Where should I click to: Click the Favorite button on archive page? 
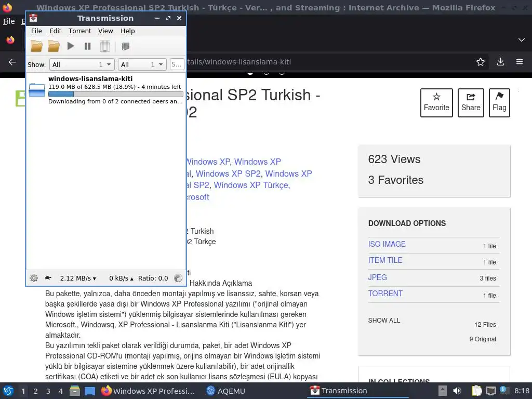pos(436,103)
